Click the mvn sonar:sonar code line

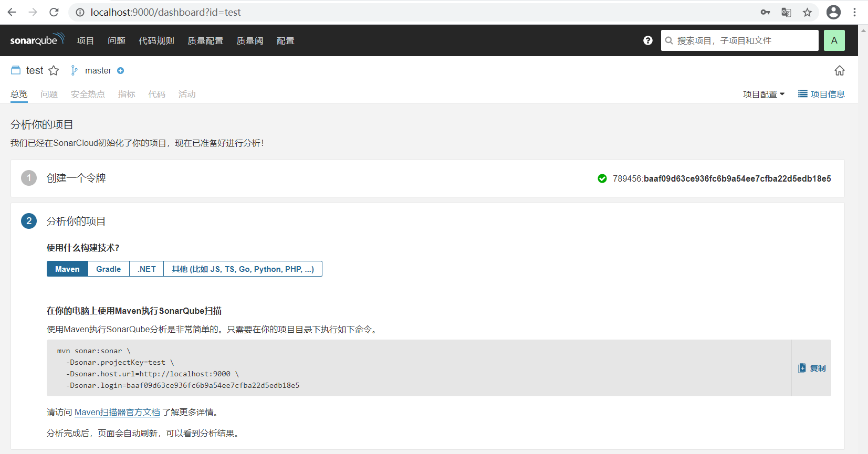coord(94,351)
